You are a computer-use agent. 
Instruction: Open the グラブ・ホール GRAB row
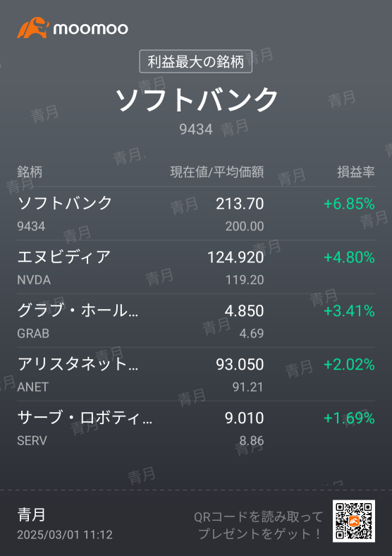point(196,321)
